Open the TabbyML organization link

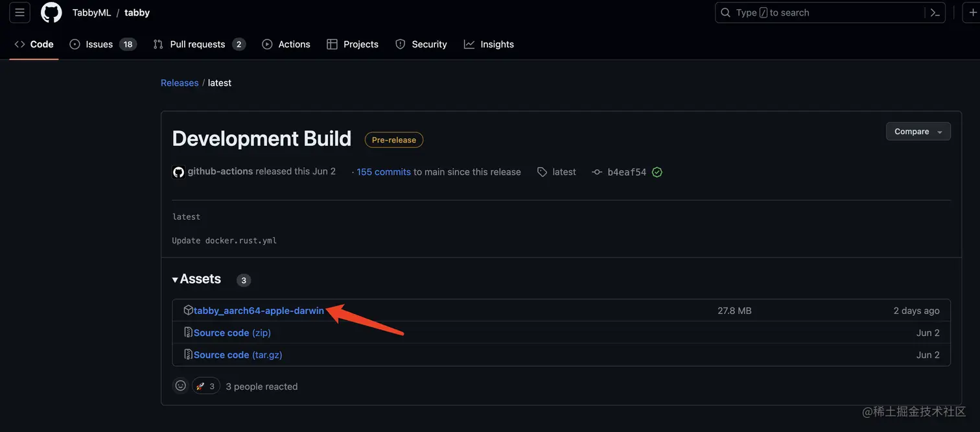92,12
